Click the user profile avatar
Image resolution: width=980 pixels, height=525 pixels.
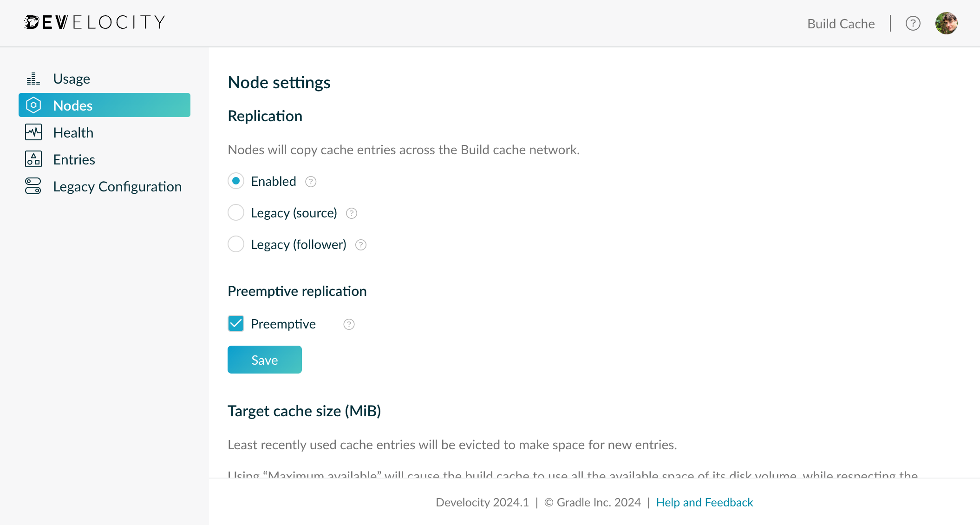click(947, 23)
